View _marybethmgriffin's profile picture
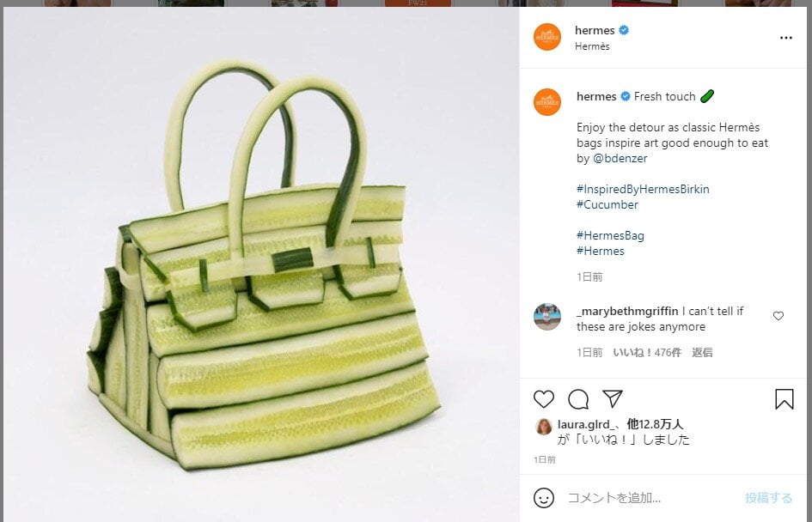The height and width of the screenshot is (522, 812). coord(547,317)
